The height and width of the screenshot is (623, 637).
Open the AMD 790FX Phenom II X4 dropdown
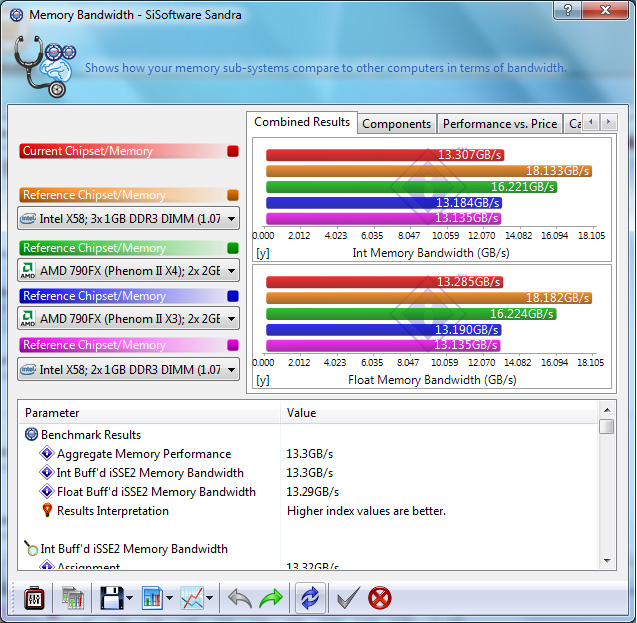coord(128,270)
